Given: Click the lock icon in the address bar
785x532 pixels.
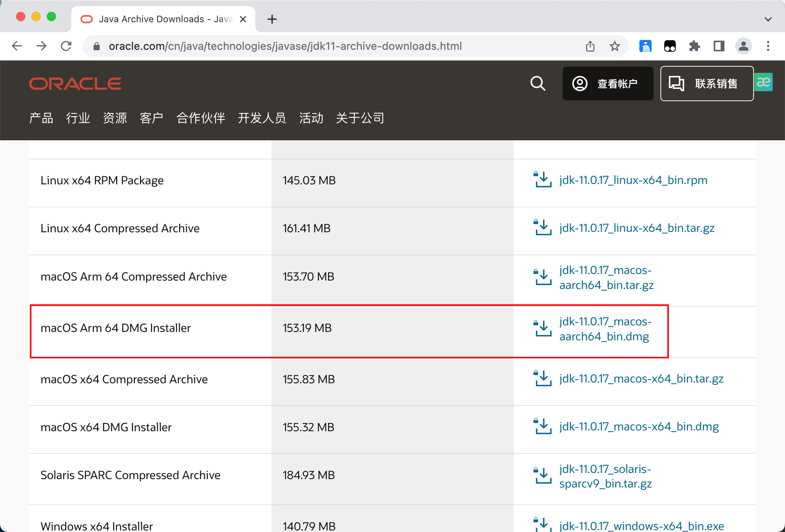Looking at the screenshot, I should [x=97, y=46].
